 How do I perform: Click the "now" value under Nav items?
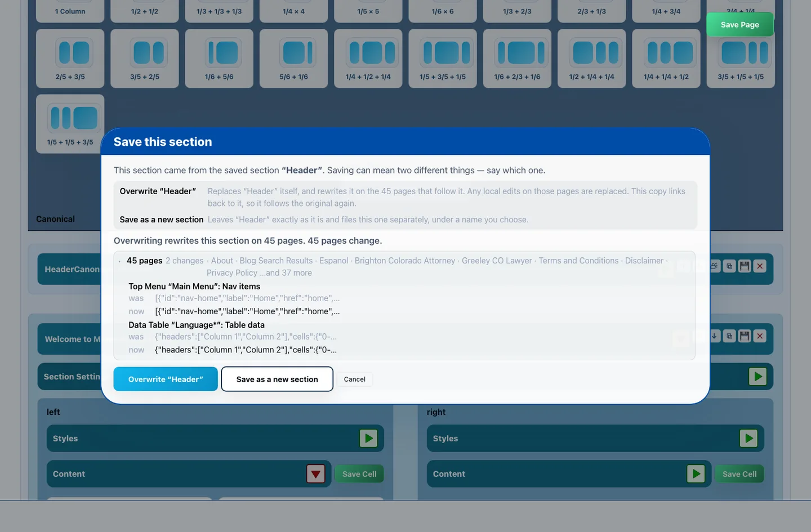[247, 311]
